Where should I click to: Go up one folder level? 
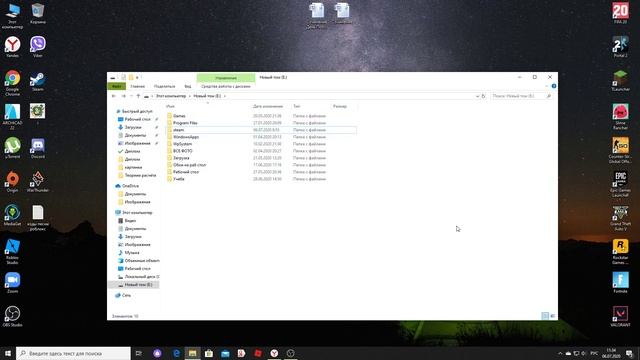[138, 96]
